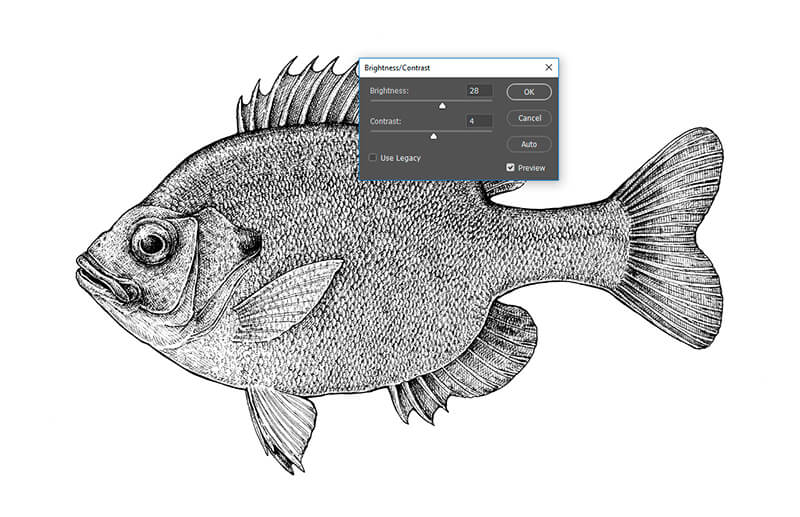Image resolution: width=800 pixels, height=517 pixels.
Task: Cancel the Brightness/Contrast dialog
Action: tap(529, 118)
